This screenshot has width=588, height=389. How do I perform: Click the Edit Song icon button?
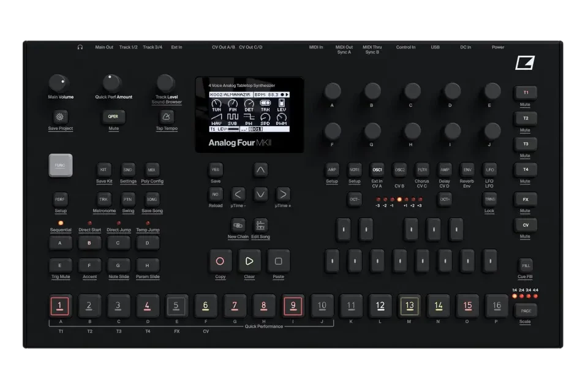[x=260, y=225]
